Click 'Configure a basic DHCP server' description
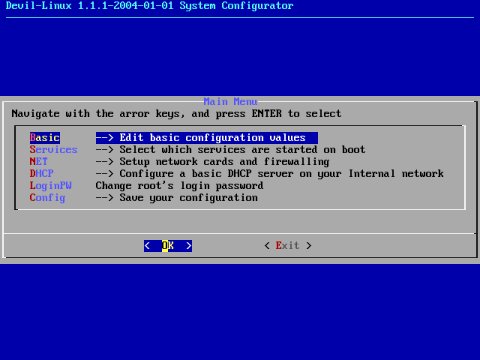 click(x=270, y=174)
